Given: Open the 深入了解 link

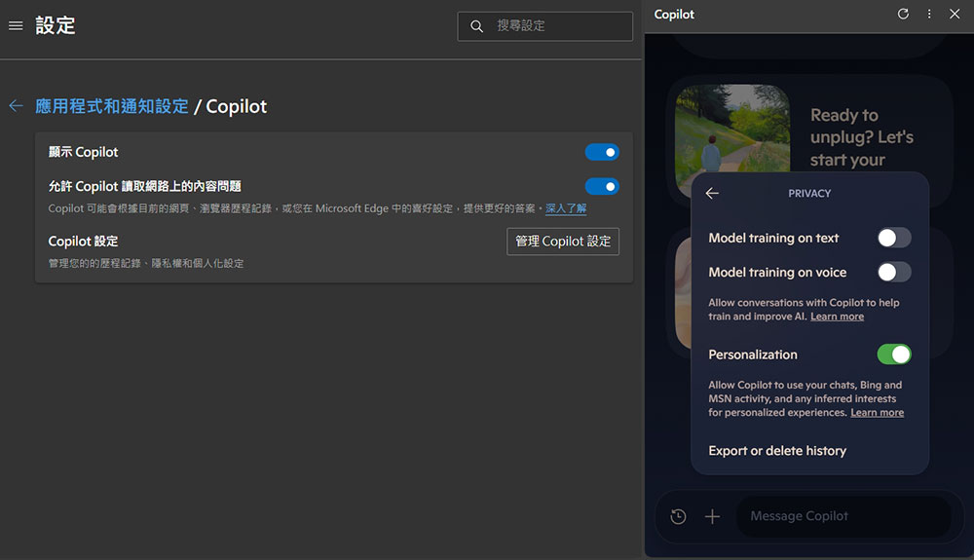Looking at the screenshot, I should click(566, 208).
